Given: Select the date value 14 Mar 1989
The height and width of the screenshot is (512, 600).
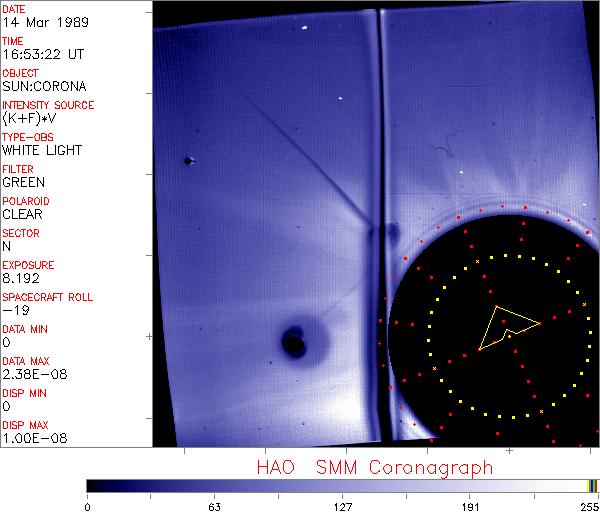Looking at the screenshot, I should click(37, 22).
